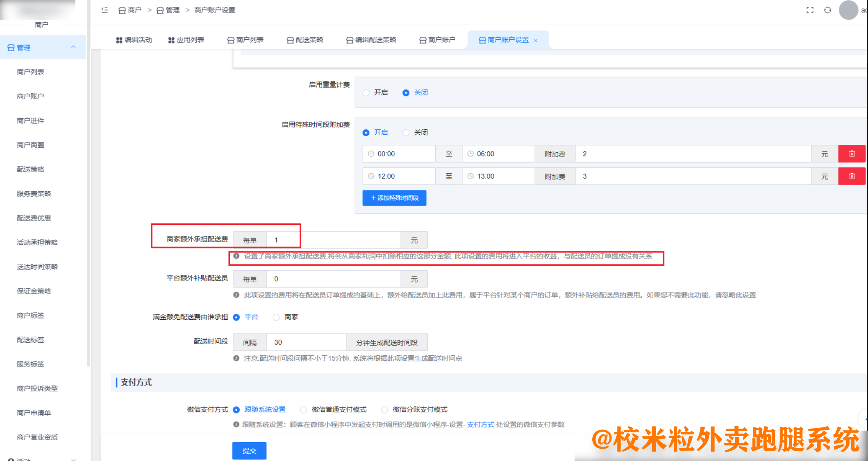This screenshot has width=868, height=461.
Task: Open the admin avatar at top right
Action: click(x=848, y=10)
